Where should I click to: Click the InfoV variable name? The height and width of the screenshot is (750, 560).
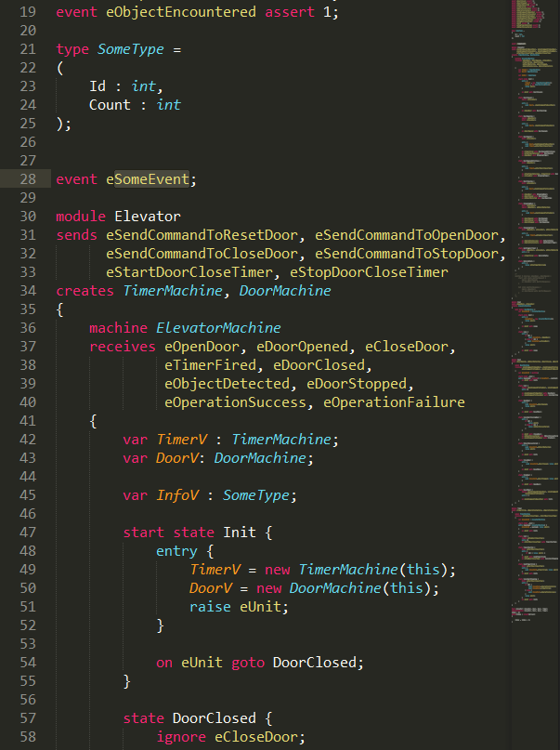pos(173,495)
